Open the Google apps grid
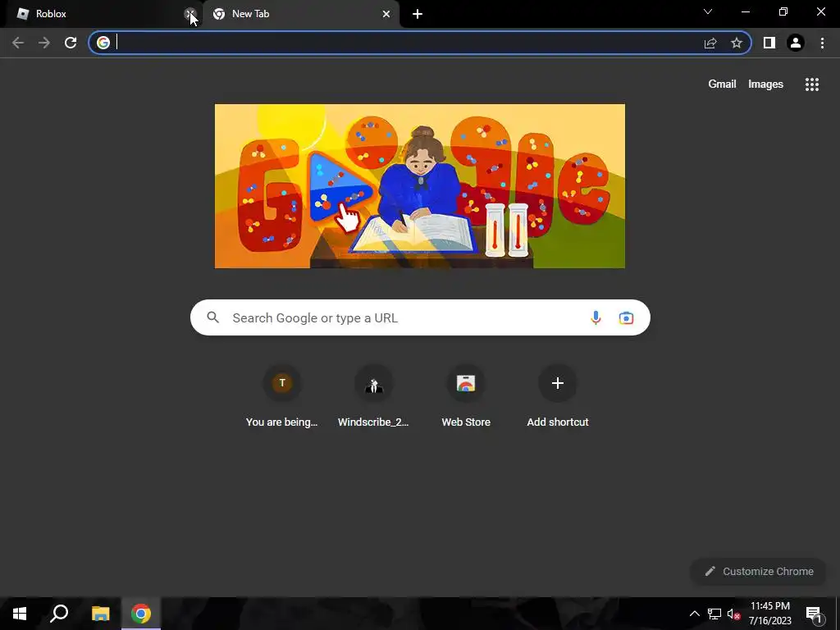 coord(812,84)
